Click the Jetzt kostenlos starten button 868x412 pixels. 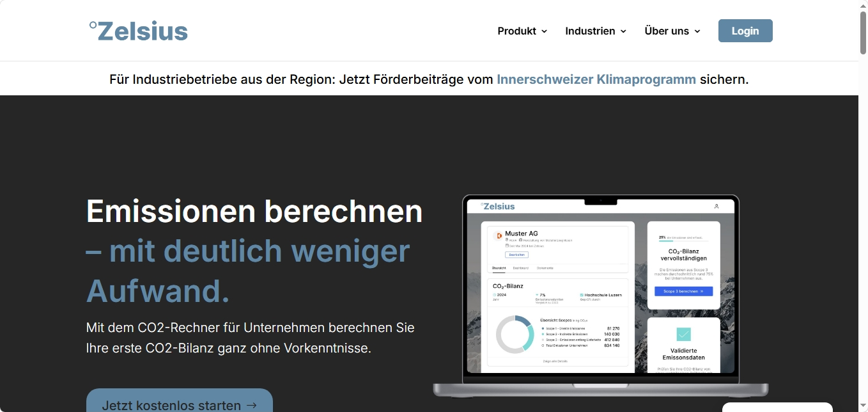point(180,402)
